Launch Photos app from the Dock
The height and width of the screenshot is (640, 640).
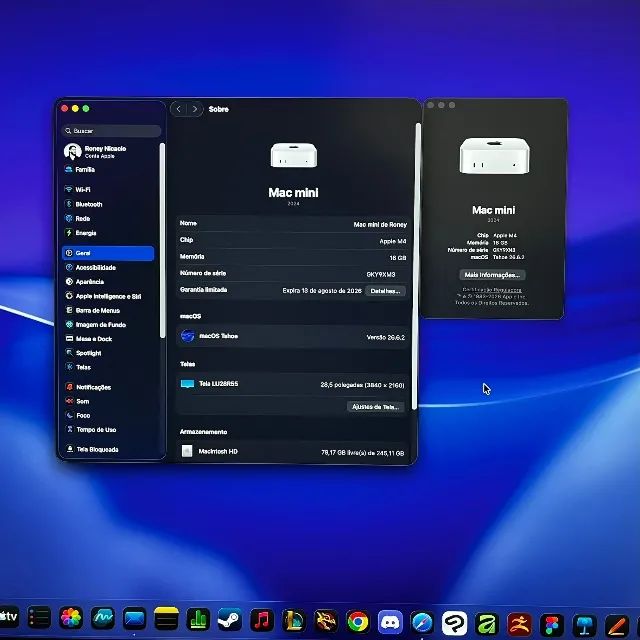point(71,618)
